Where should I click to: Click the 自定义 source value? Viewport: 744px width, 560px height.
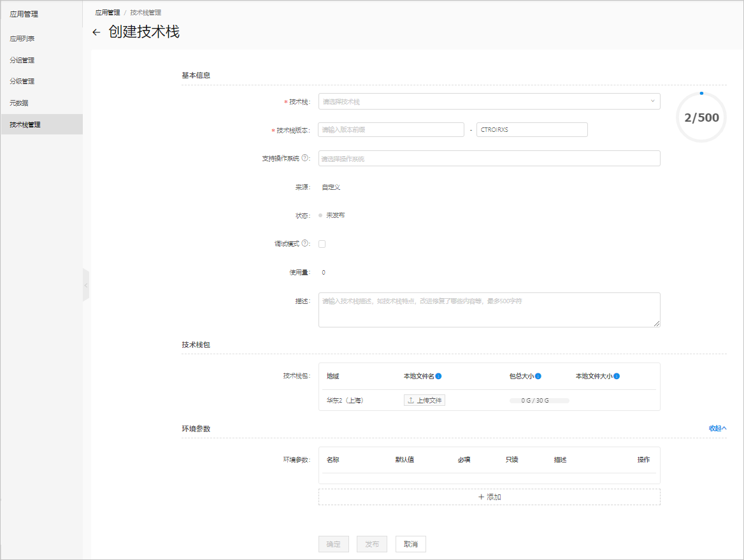pos(331,187)
